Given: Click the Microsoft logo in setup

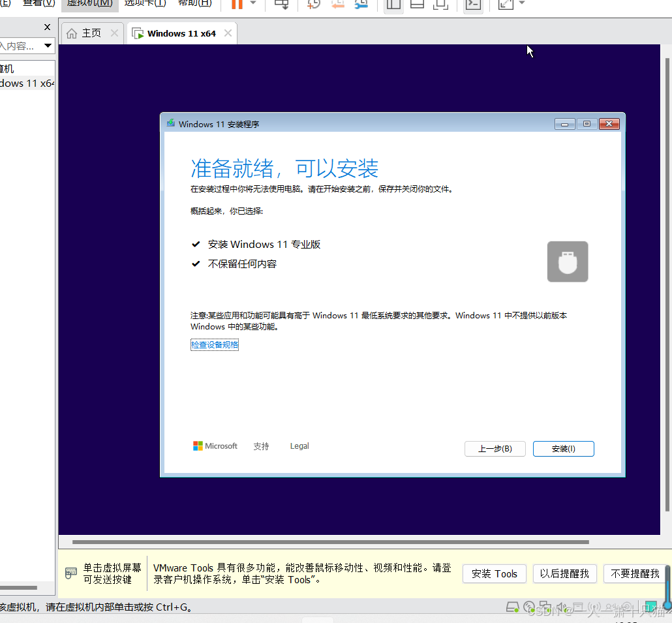Looking at the screenshot, I should 215,446.
